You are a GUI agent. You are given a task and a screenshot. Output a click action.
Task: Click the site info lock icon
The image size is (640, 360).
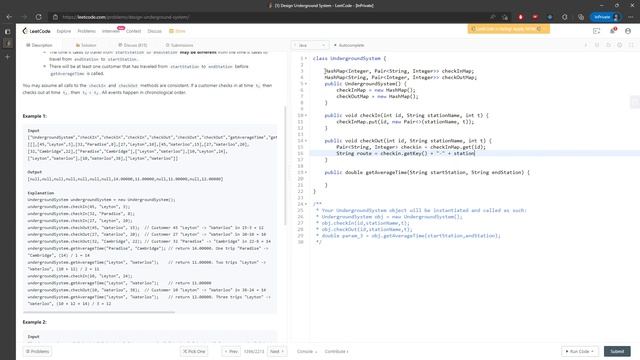(x=56, y=17)
